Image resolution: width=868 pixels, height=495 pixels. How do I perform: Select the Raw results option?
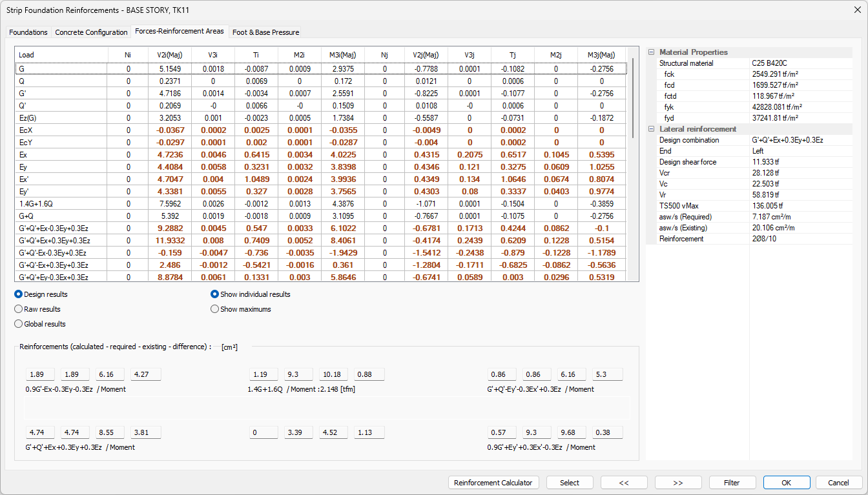click(19, 309)
